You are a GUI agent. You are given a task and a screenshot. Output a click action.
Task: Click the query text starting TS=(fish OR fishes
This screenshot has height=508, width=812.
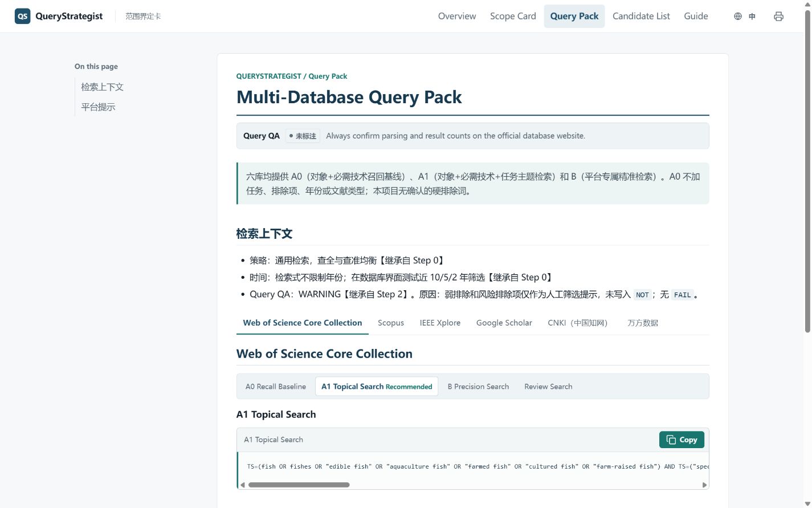[x=478, y=466]
